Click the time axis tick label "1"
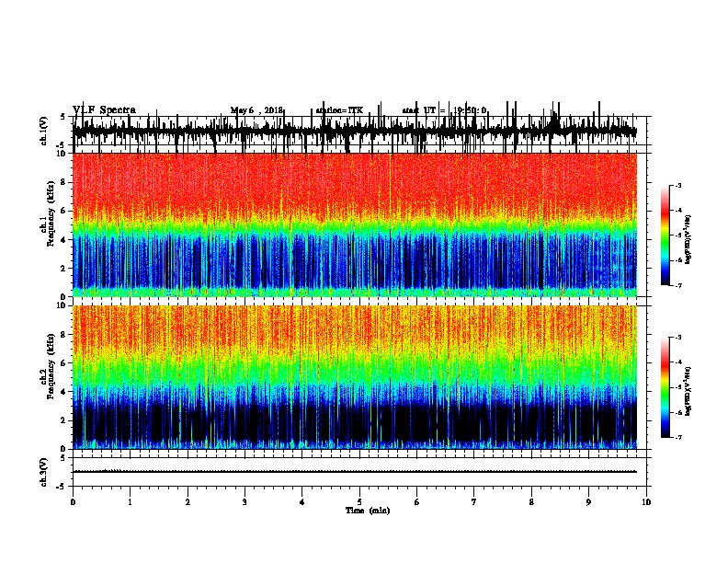 (130, 502)
